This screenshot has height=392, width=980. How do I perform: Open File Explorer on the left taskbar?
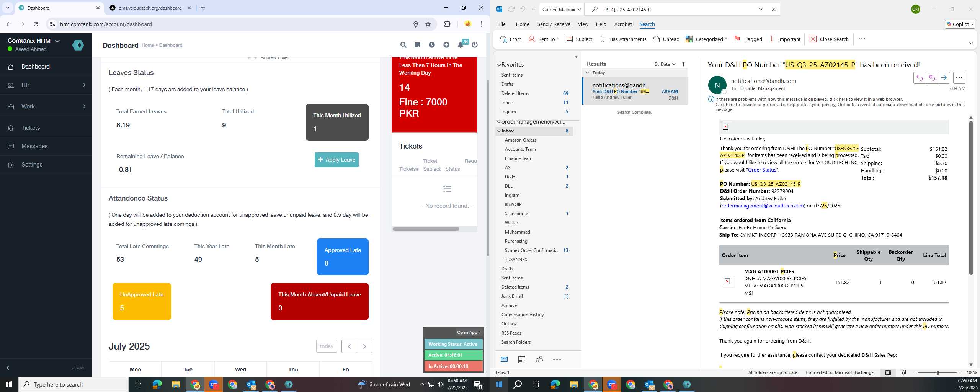click(176, 384)
